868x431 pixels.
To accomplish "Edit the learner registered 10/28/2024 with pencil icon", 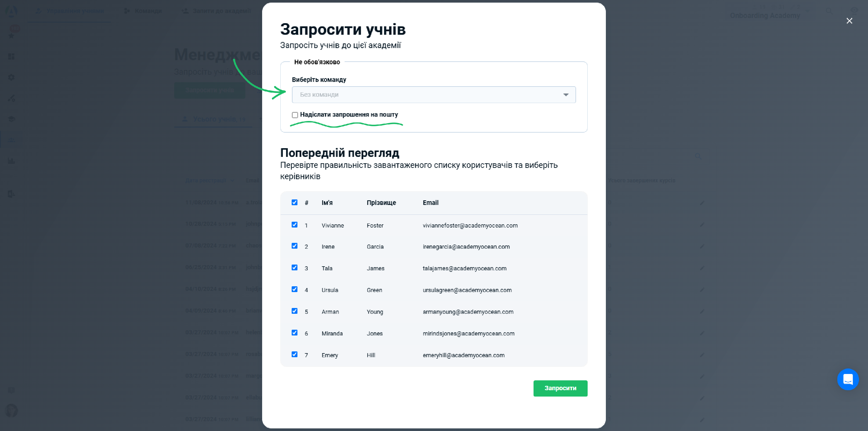I will click(702, 224).
